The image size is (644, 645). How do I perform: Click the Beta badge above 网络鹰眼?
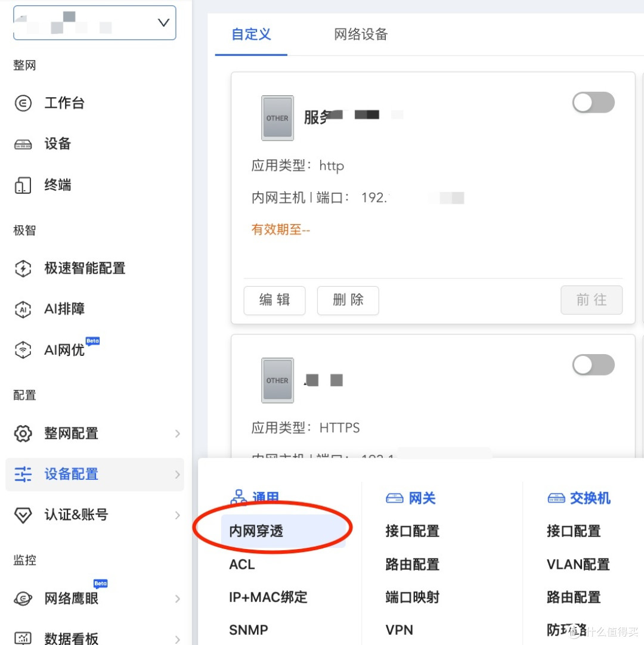point(100,583)
